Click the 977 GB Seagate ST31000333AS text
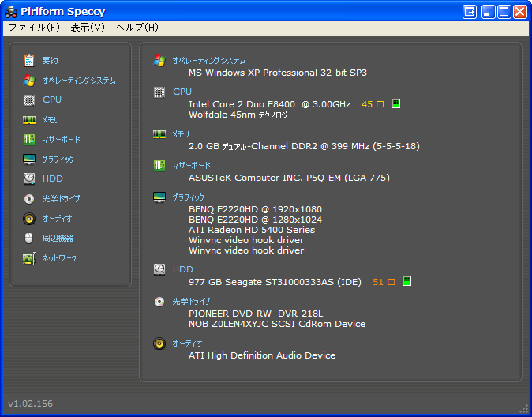The height and width of the screenshot is (417, 532). [x=275, y=282]
